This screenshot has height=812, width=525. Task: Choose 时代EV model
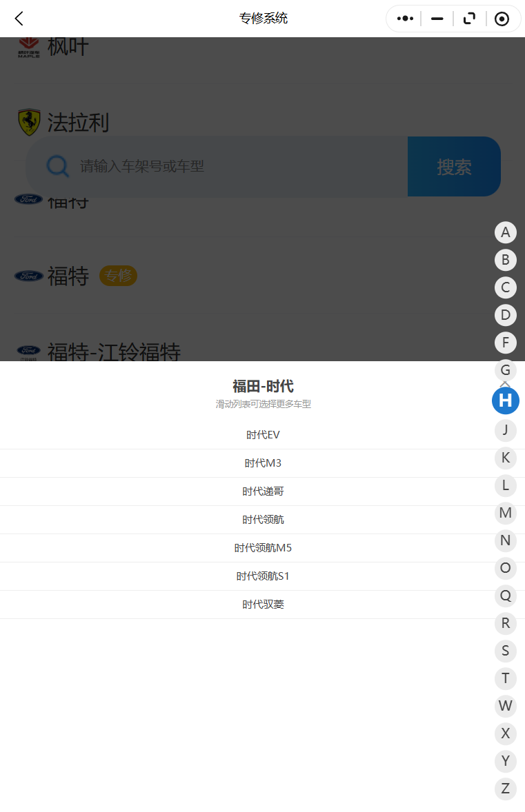262,435
